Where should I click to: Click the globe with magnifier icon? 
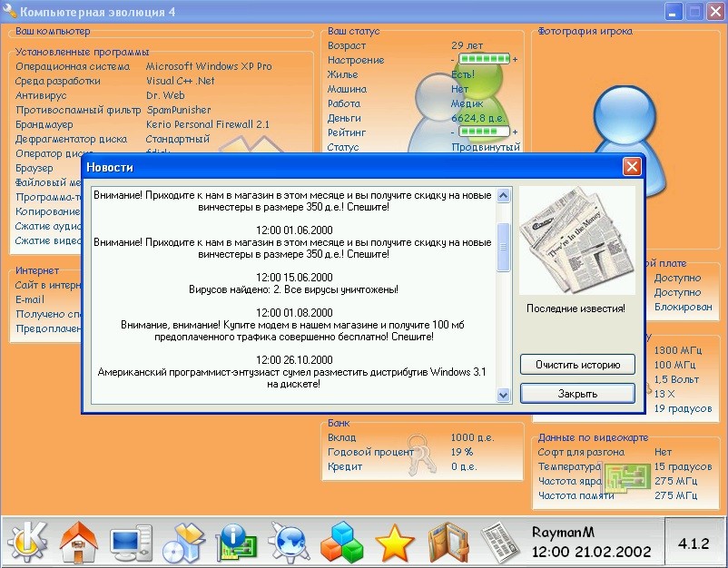coord(289,542)
